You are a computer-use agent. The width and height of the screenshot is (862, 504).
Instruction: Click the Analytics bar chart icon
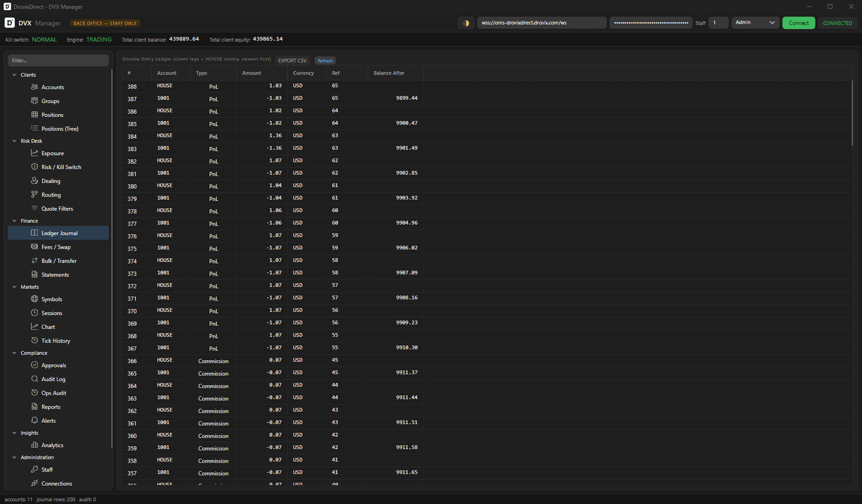point(34,445)
